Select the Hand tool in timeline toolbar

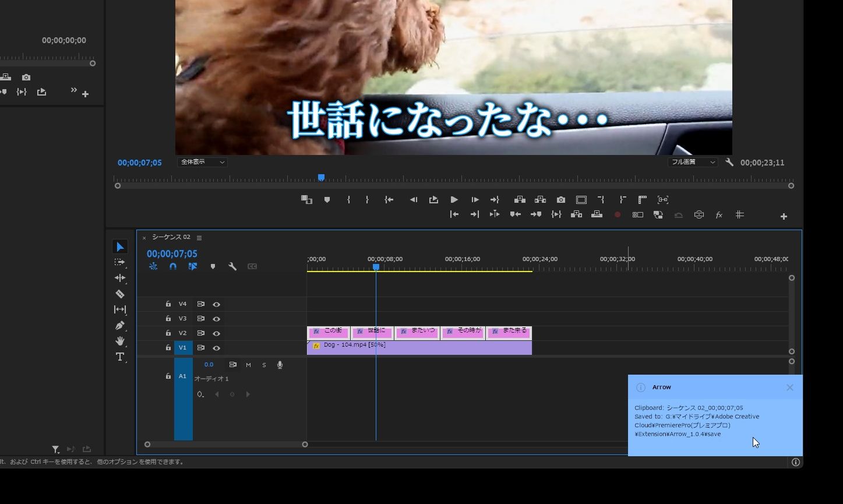(119, 341)
